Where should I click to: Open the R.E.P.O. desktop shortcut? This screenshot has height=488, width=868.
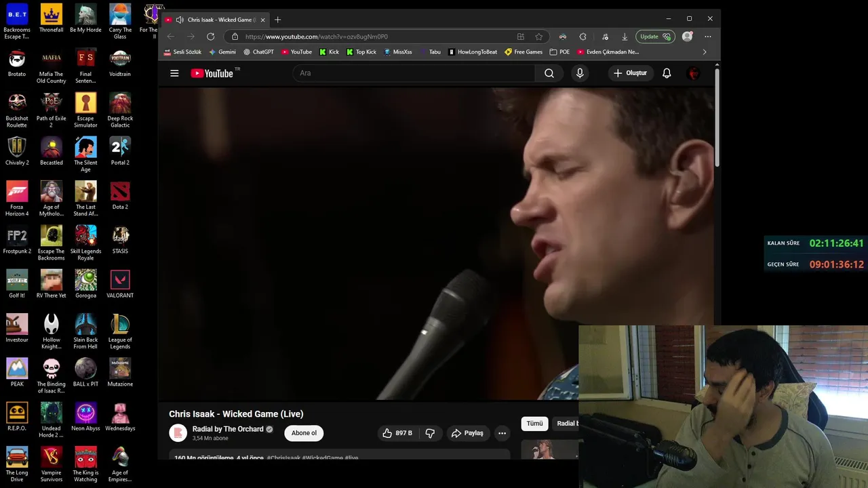pos(17,417)
